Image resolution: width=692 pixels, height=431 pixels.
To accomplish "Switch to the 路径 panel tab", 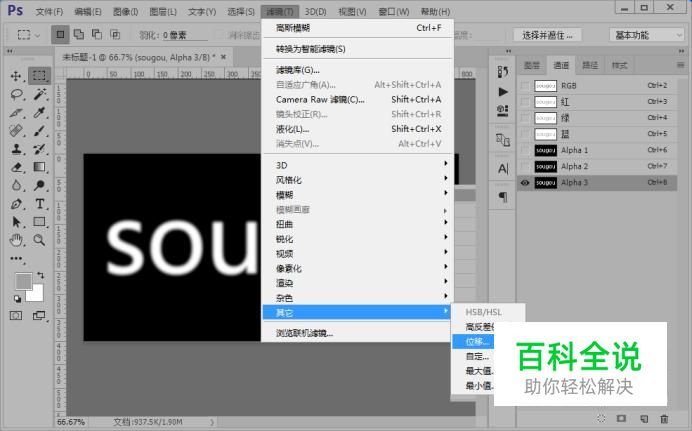I will click(x=590, y=65).
